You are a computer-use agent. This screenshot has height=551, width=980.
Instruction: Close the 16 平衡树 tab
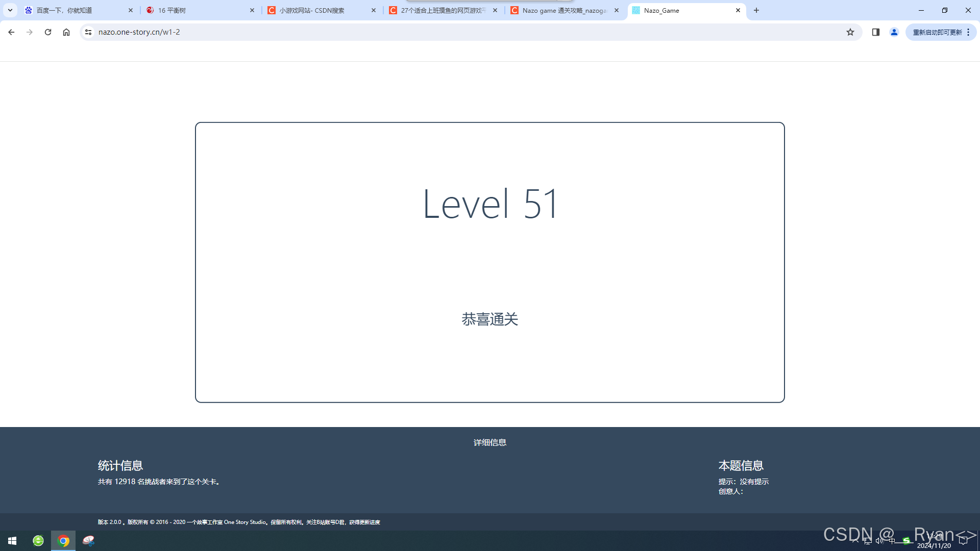252,10
